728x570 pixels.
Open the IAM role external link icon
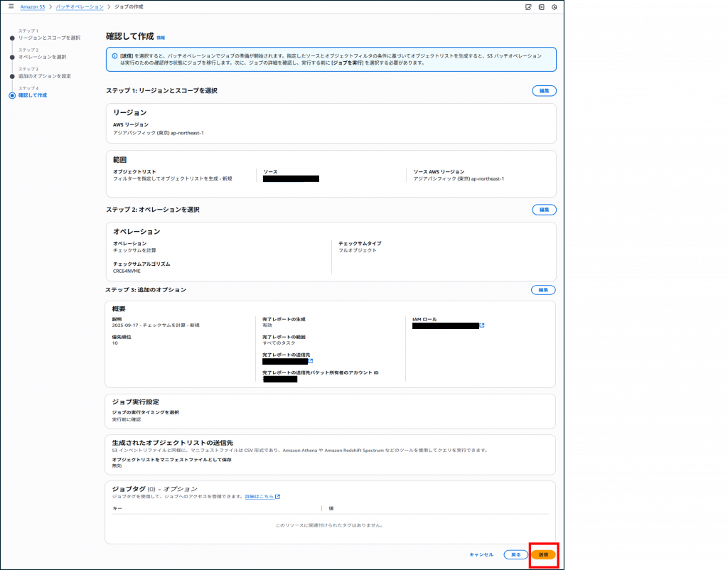coord(482,326)
